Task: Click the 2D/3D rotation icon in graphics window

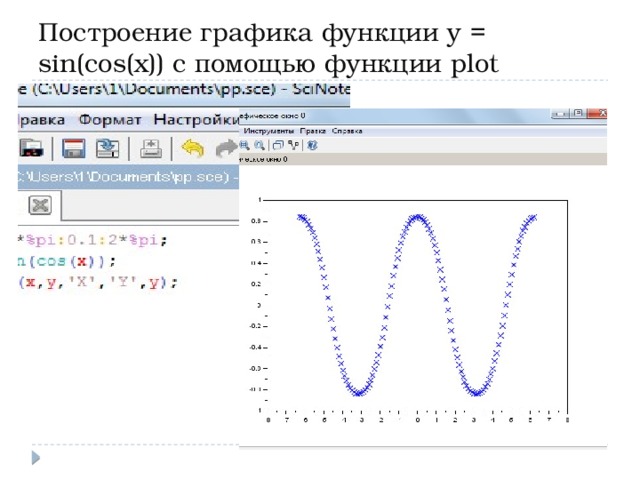Action: 278,145
